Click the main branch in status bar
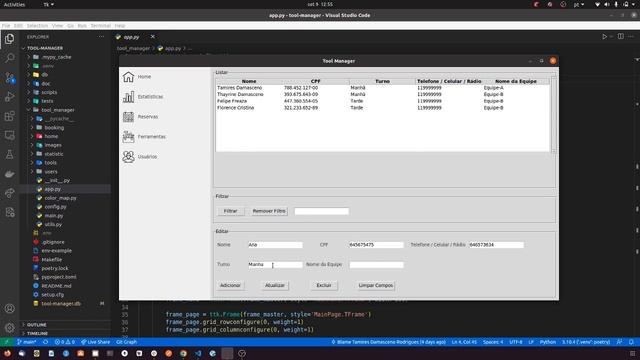 point(27,342)
